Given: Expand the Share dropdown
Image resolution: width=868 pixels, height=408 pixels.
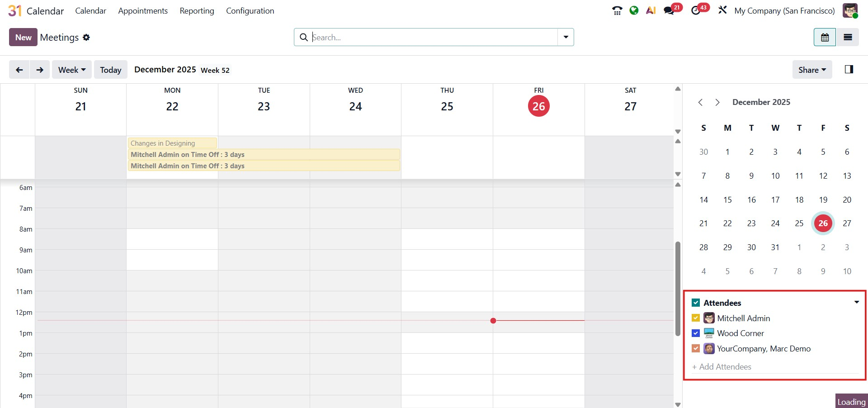Looking at the screenshot, I should click(812, 70).
